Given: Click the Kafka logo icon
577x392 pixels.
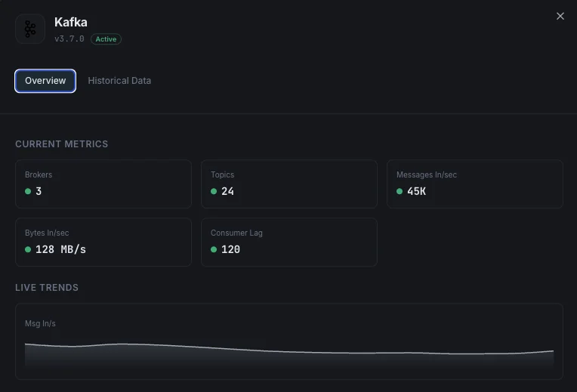Looking at the screenshot, I should 30,29.
